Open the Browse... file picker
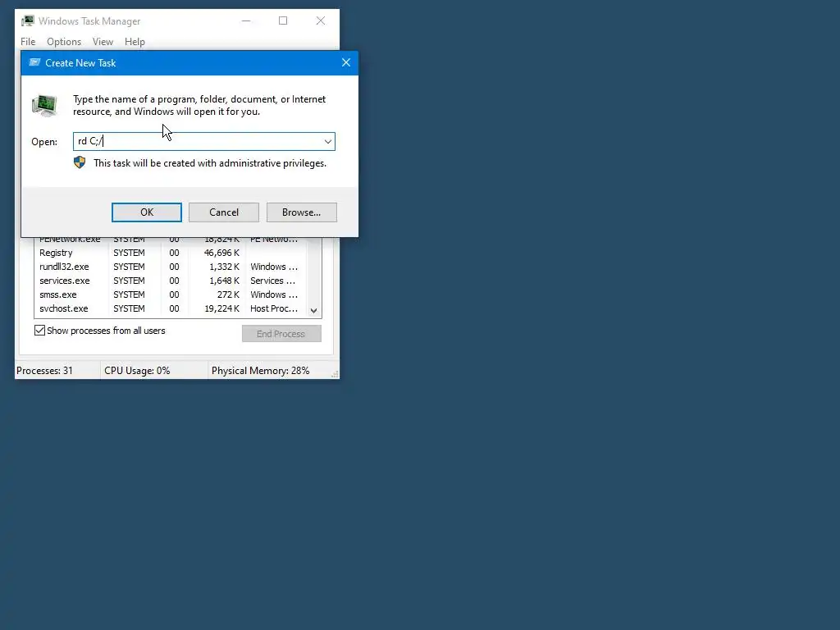The width and height of the screenshot is (840, 630). [302, 212]
